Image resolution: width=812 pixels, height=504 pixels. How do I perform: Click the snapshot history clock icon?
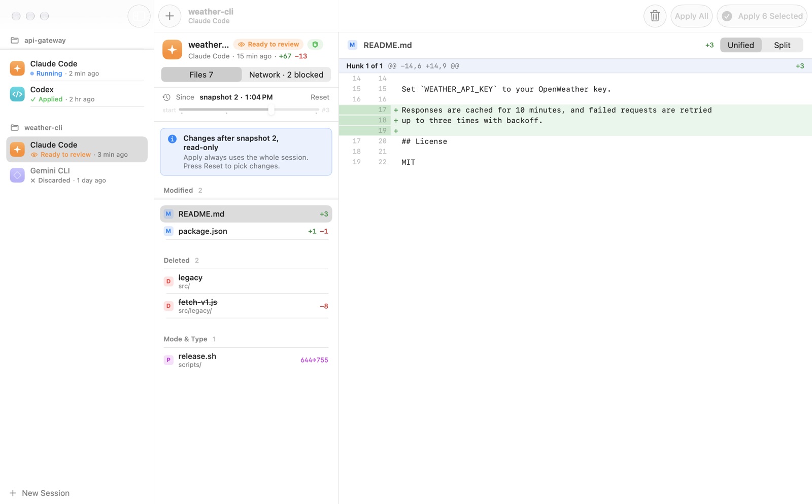point(166,97)
